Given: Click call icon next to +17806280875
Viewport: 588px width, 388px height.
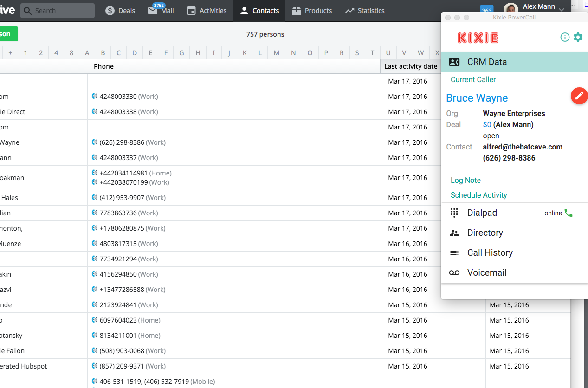Looking at the screenshot, I should (95, 228).
